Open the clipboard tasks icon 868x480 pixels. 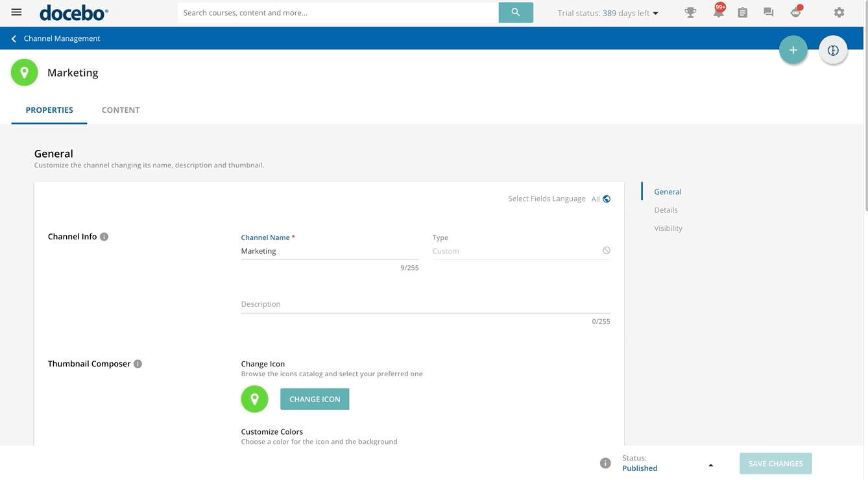click(x=743, y=12)
